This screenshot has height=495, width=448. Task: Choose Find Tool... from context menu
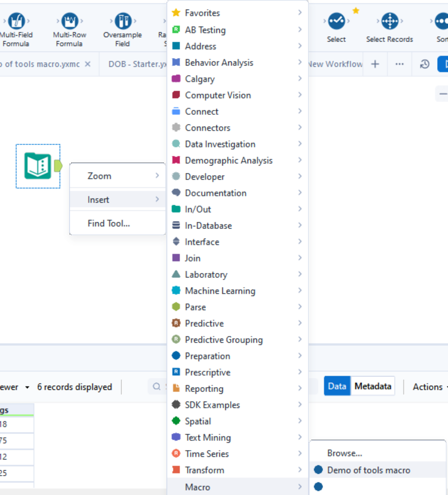[118, 223]
